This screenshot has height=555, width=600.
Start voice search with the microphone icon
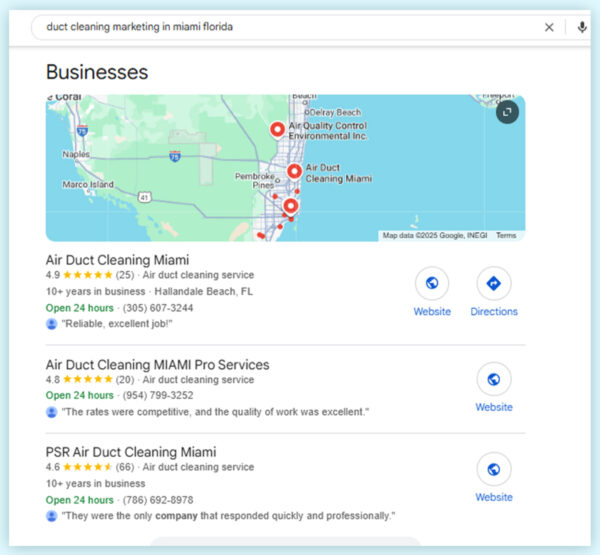pyautogui.click(x=582, y=27)
